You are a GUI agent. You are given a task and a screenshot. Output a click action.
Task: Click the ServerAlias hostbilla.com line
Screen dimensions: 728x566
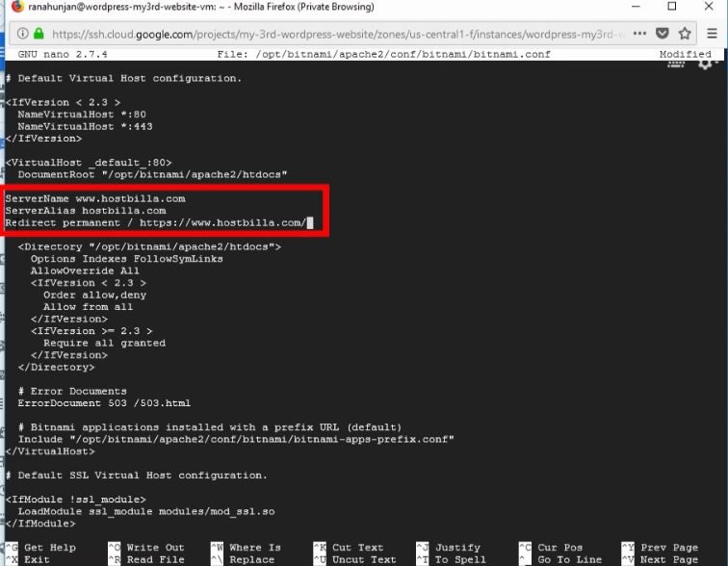click(86, 211)
